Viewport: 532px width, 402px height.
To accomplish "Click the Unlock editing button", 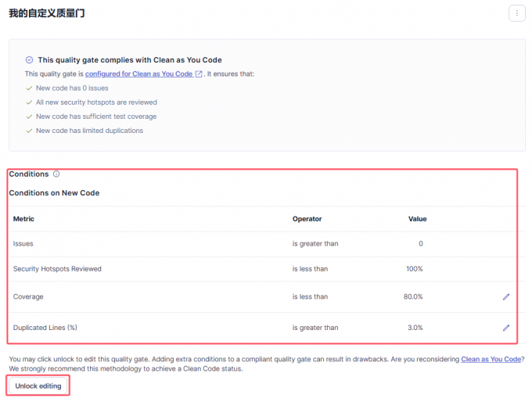I will (39, 386).
